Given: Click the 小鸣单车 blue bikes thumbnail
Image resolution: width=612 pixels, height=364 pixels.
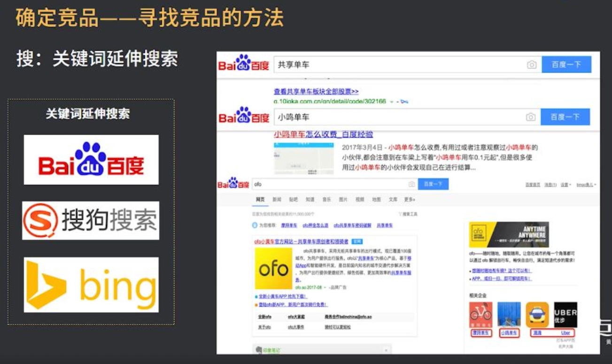Looking at the screenshot, I should pyautogui.click(x=509, y=314).
